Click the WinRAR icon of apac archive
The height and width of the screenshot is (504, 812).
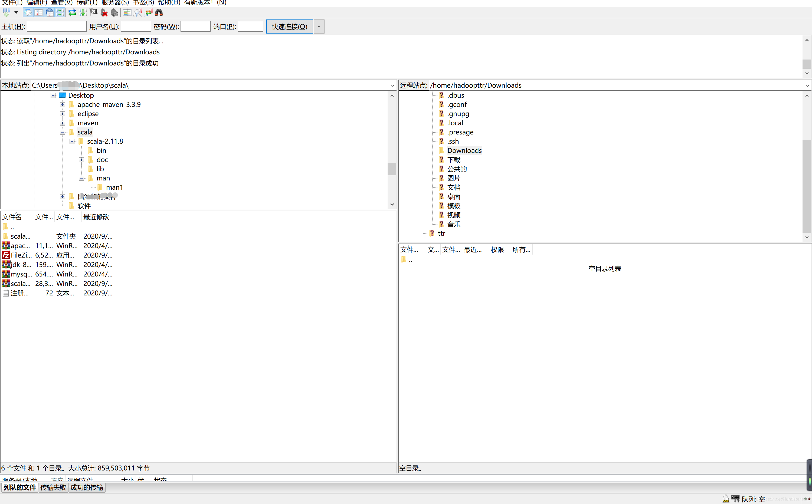tap(6, 246)
